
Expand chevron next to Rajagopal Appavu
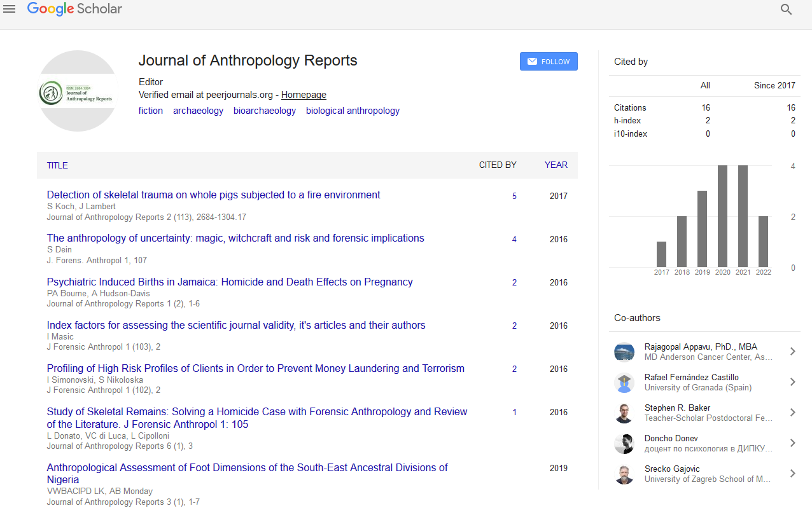792,352
